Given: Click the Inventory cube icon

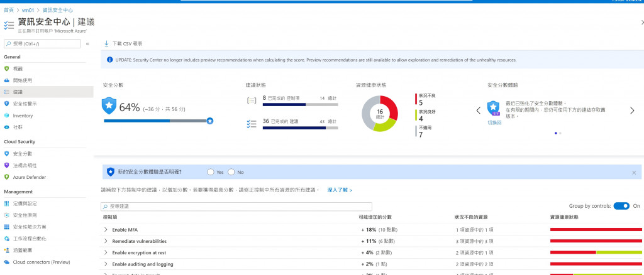Looking at the screenshot, I should (6, 116).
